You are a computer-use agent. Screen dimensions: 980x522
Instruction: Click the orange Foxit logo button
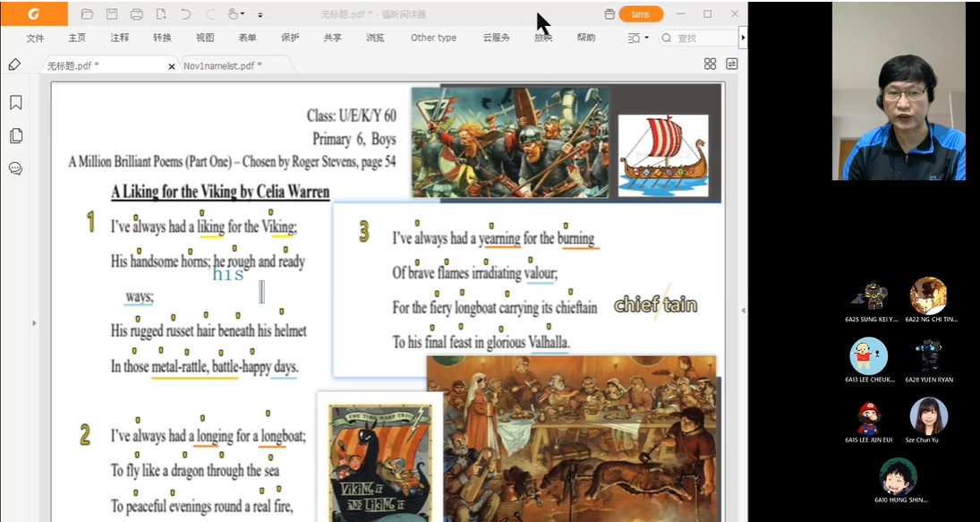pos(34,13)
